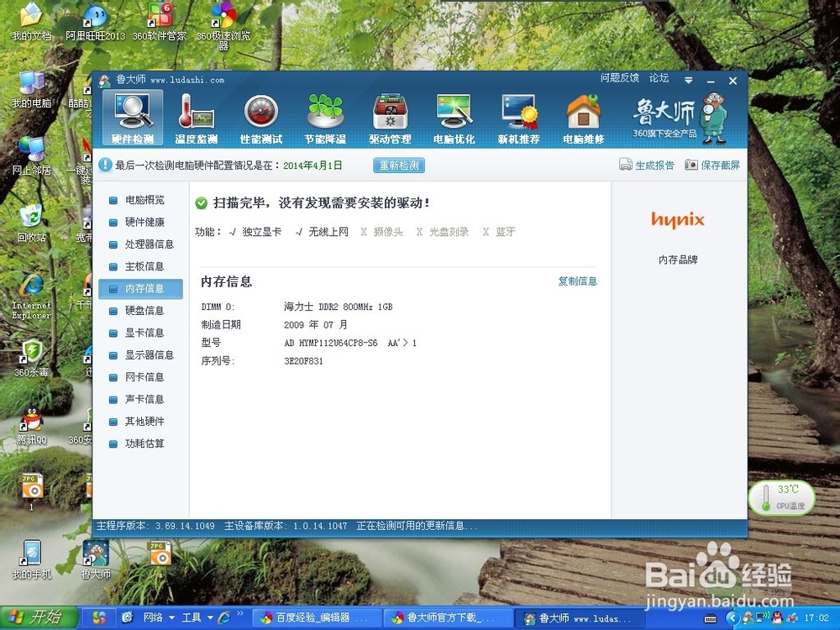The image size is (840, 630).
Task: Select 360软件管家 desktop icon
Action: [x=159, y=22]
